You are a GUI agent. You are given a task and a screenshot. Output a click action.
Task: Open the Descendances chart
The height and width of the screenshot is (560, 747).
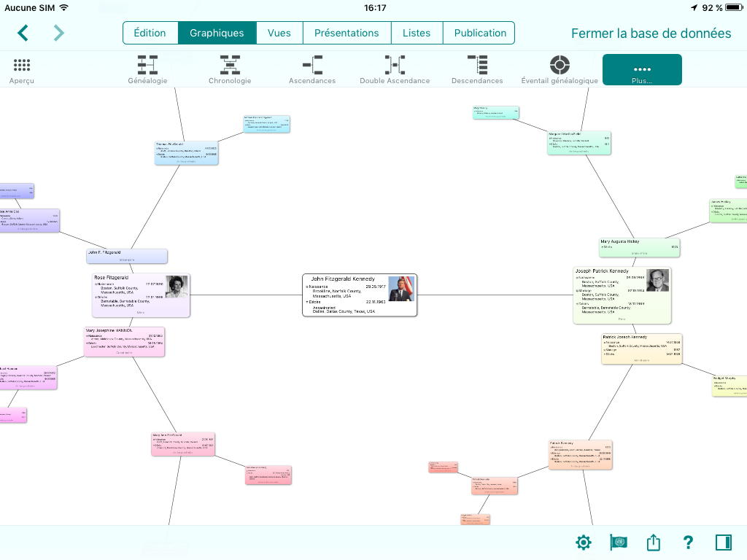(477, 70)
